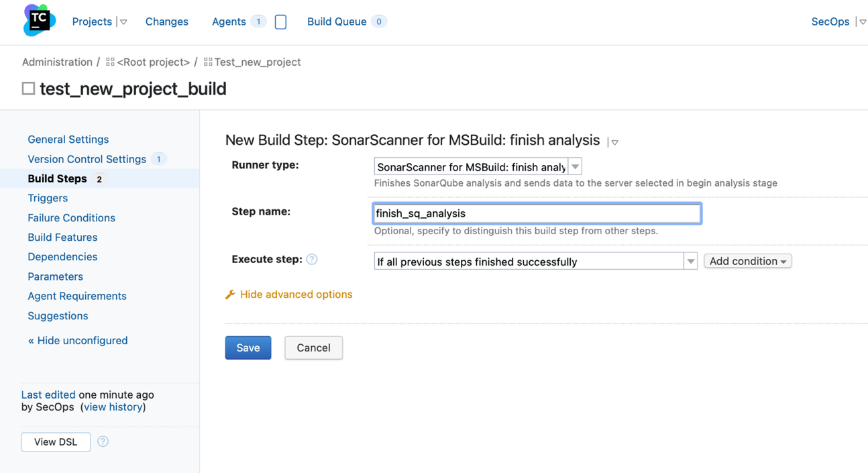Click the test_new_project_build heading
Screen dimensions: 868x473
[133, 89]
